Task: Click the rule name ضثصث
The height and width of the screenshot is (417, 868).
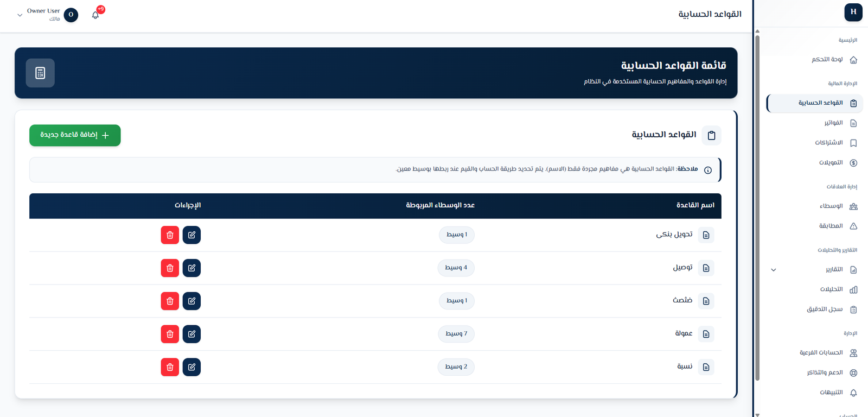Action: click(x=682, y=300)
